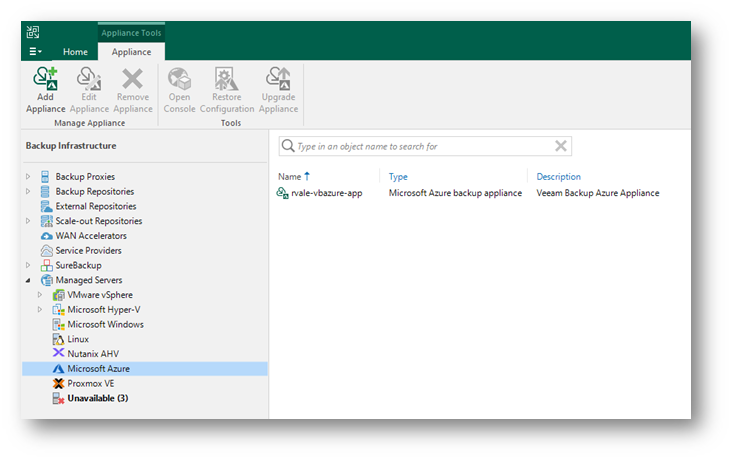733x461 pixels.
Task: Clear the search box with X
Action: pyautogui.click(x=561, y=146)
